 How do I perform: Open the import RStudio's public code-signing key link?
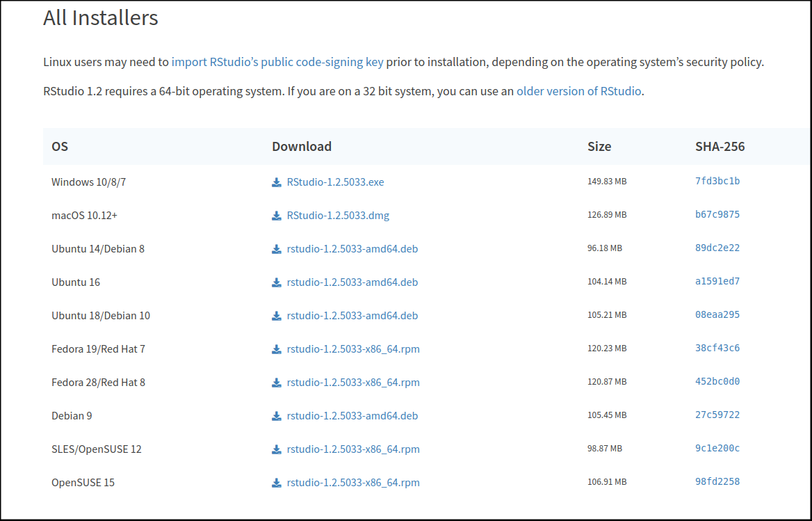(x=277, y=62)
